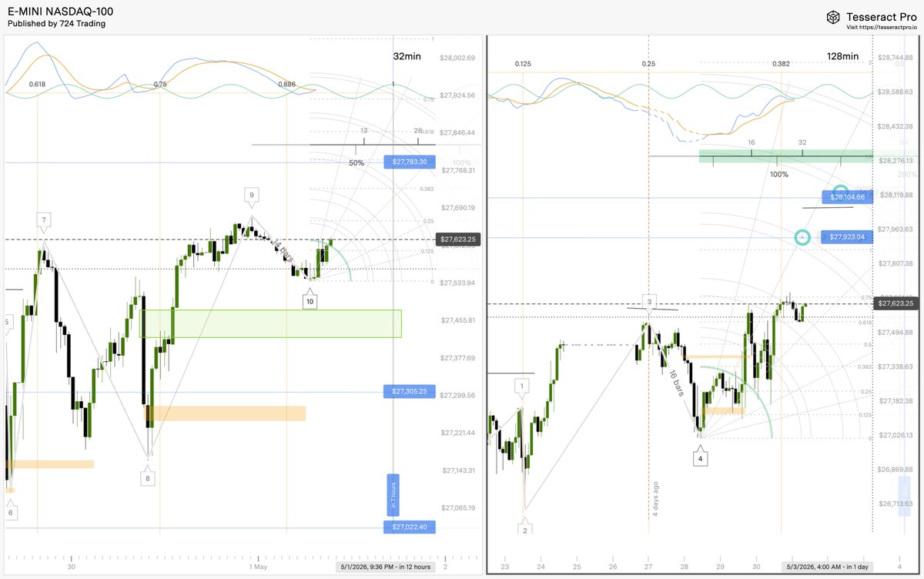
Task: Select pivot marker 3 on 128min chart
Action: 649,302
